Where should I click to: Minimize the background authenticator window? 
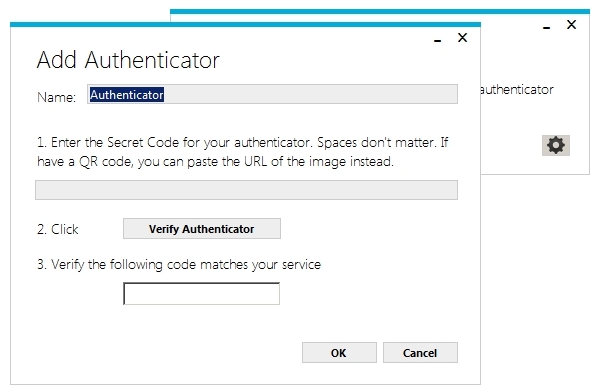tap(546, 26)
